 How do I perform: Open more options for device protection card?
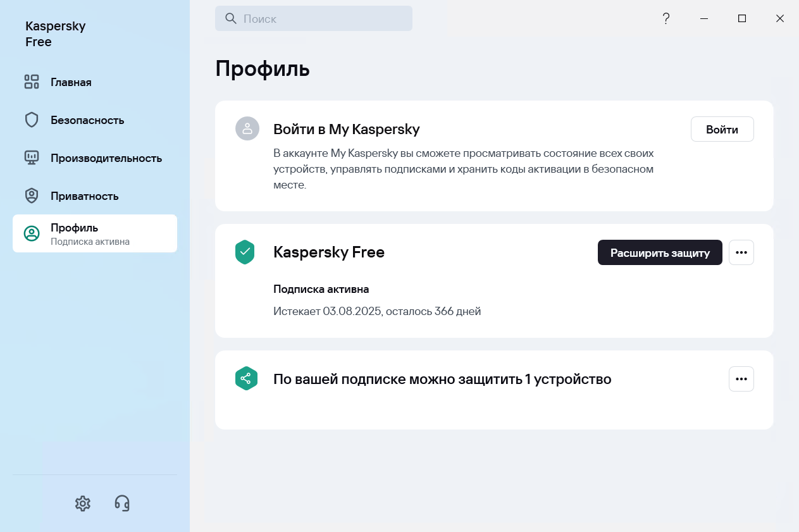click(x=741, y=379)
